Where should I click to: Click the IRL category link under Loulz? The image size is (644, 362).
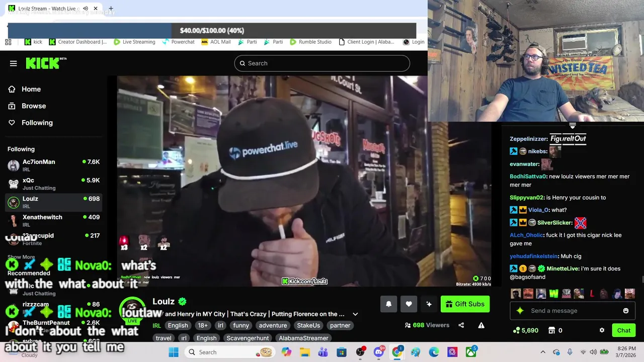pos(156,326)
